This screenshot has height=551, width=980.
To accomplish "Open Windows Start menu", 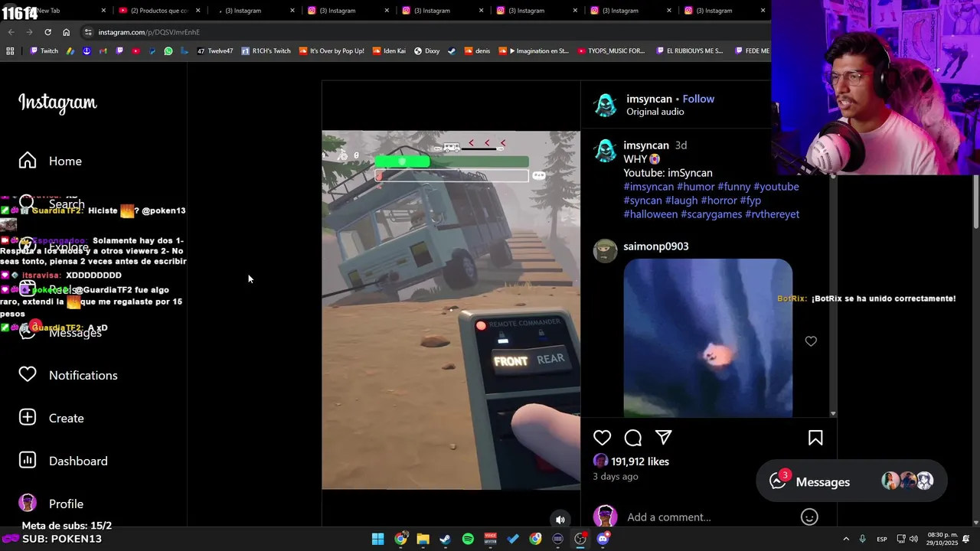I will tap(377, 539).
